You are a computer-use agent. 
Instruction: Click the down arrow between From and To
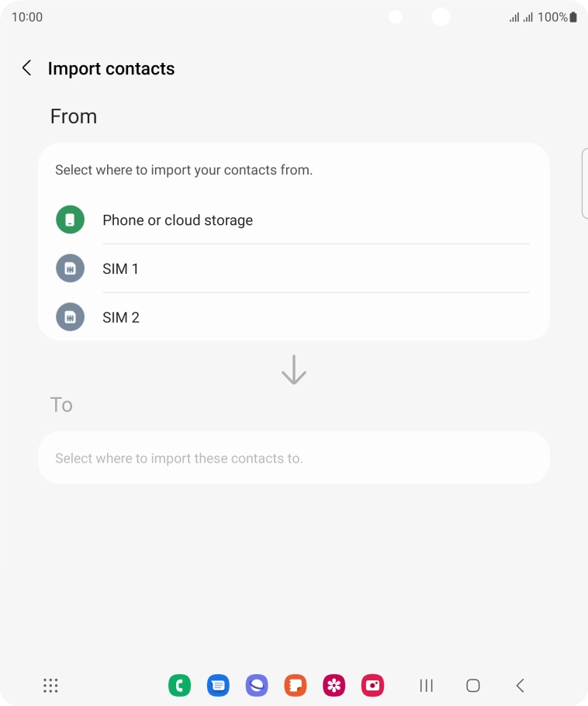coord(294,370)
